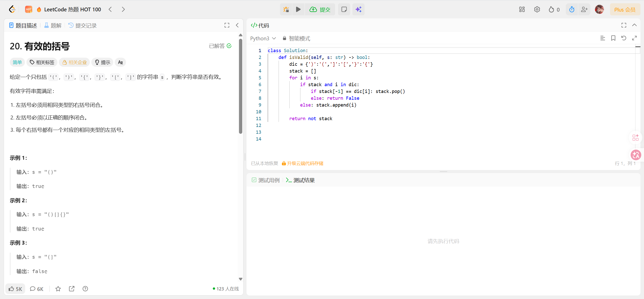This screenshot has width=644, height=299.
Task: Go to previous problem arrow
Action: click(110, 9)
